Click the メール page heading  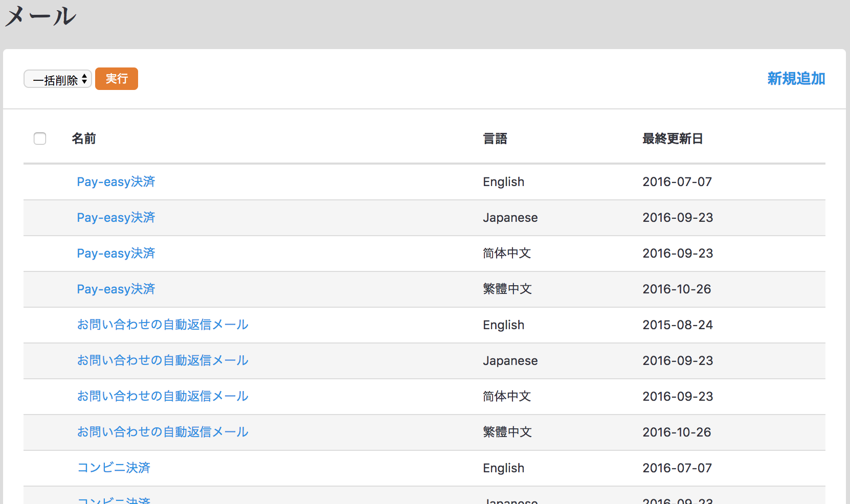[x=41, y=16]
